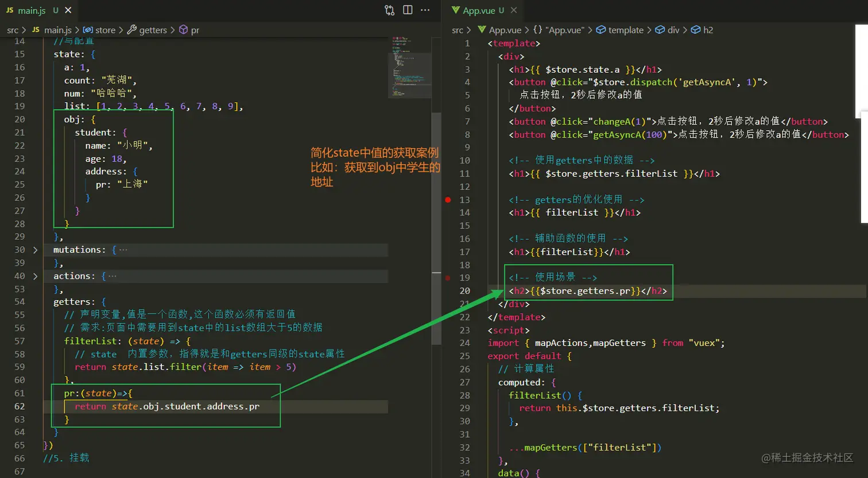Click "actions:" on line 40
This screenshot has width=868, height=478.
click(74, 276)
